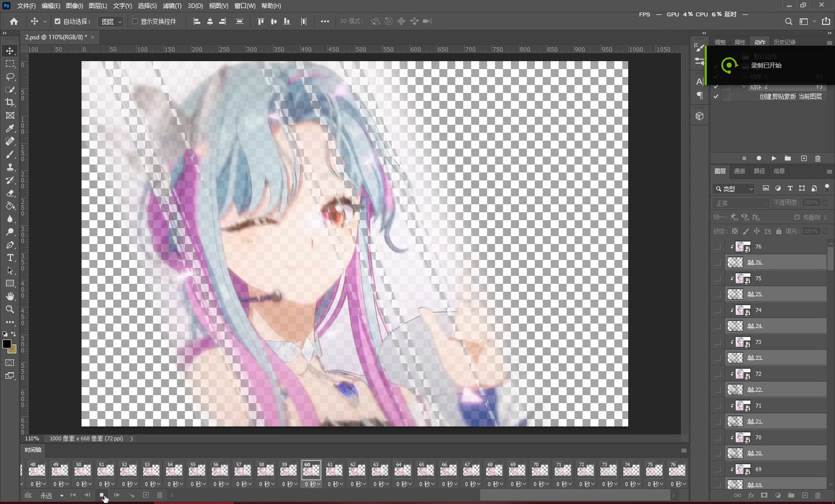Create new action set folder icon

point(788,159)
